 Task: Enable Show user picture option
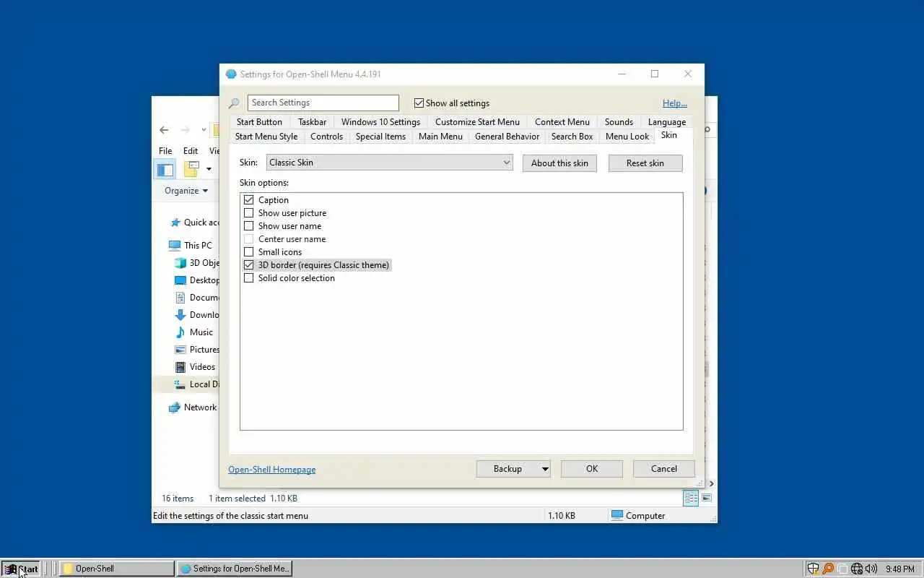[x=249, y=213]
